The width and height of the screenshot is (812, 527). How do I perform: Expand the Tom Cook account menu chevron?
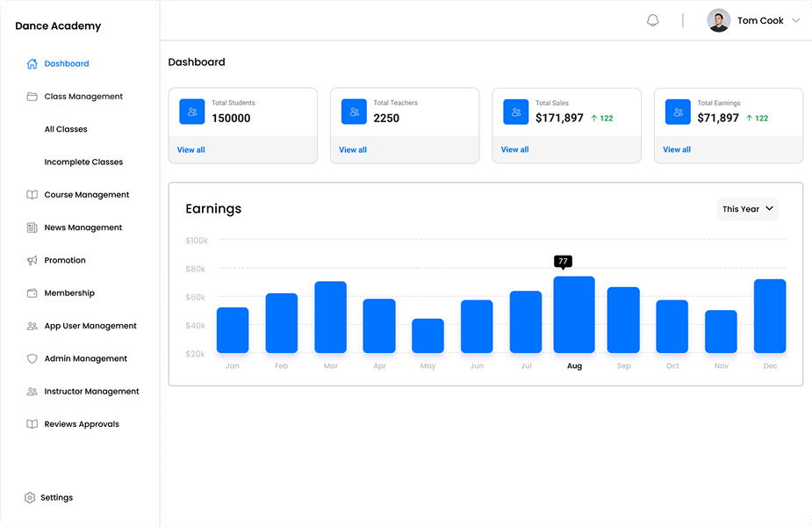pos(795,20)
